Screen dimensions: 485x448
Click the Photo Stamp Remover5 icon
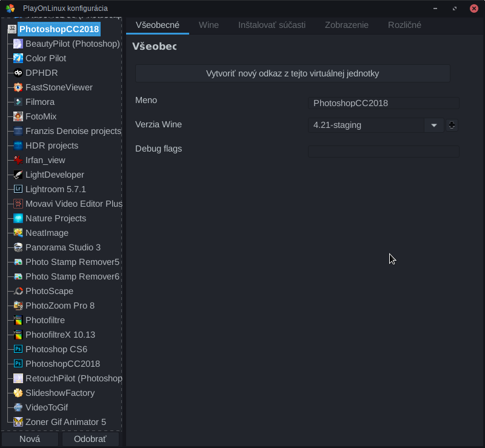[18, 262]
